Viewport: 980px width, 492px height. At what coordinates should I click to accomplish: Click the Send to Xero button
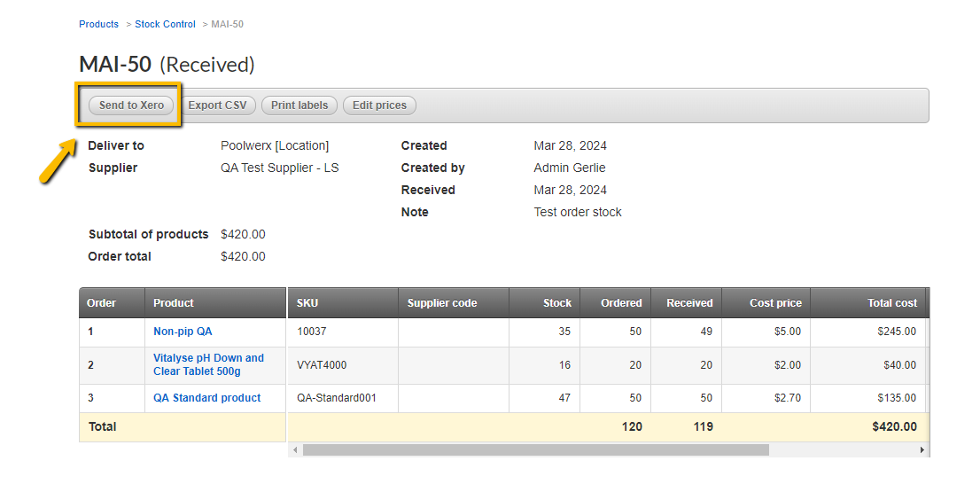[x=131, y=105]
